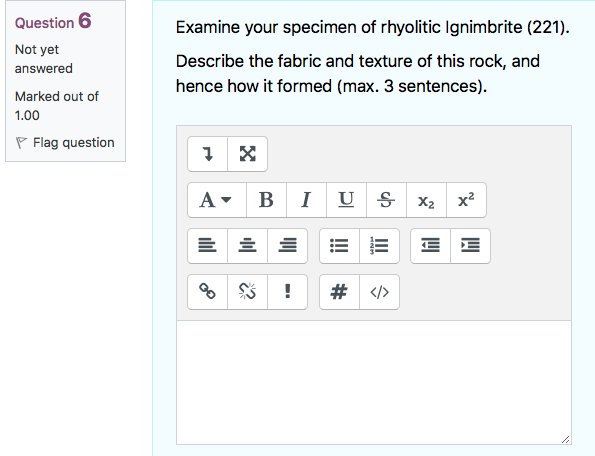This screenshot has height=456, width=595.
Task: Grab the text area resize handle
Action: [565, 439]
